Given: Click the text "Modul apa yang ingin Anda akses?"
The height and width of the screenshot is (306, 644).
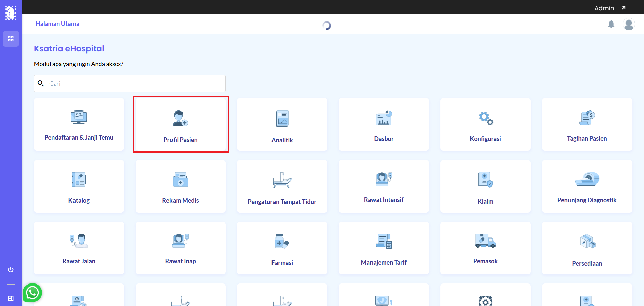Looking at the screenshot, I should 79,64.
